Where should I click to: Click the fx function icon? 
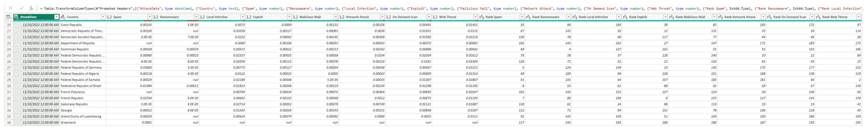click(31, 8)
